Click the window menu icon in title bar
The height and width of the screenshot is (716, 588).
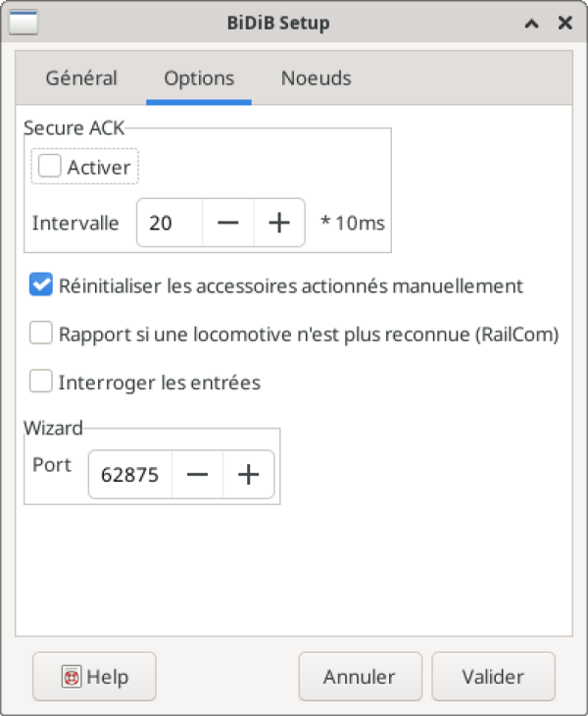pos(22,22)
